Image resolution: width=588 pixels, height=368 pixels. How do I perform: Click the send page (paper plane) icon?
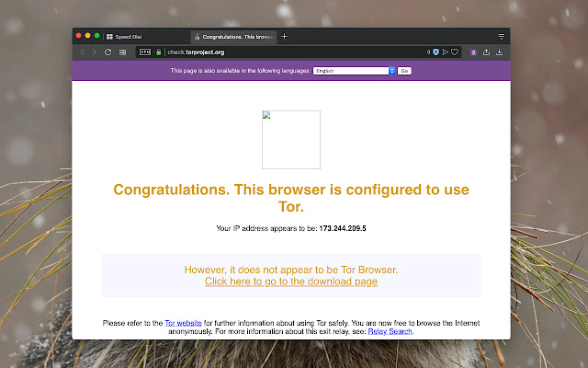[x=445, y=52]
